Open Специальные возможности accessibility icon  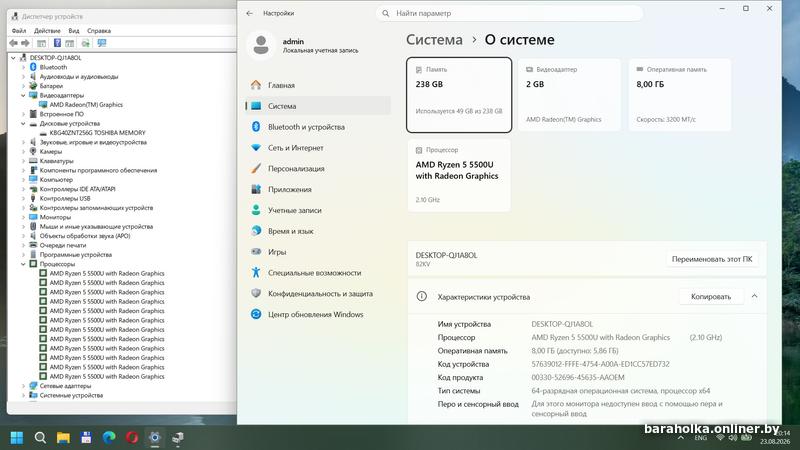point(256,272)
